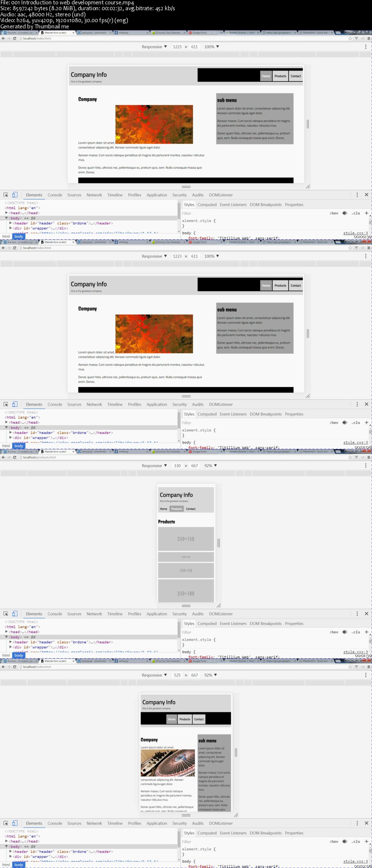Open Responsive device dropdown in the 00:00:30 frame

point(154,47)
